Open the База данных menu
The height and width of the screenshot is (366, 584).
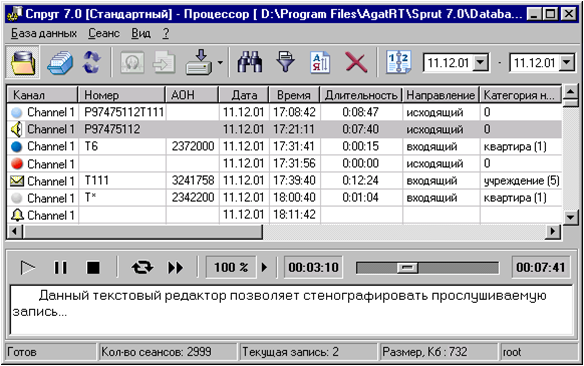tap(44, 34)
